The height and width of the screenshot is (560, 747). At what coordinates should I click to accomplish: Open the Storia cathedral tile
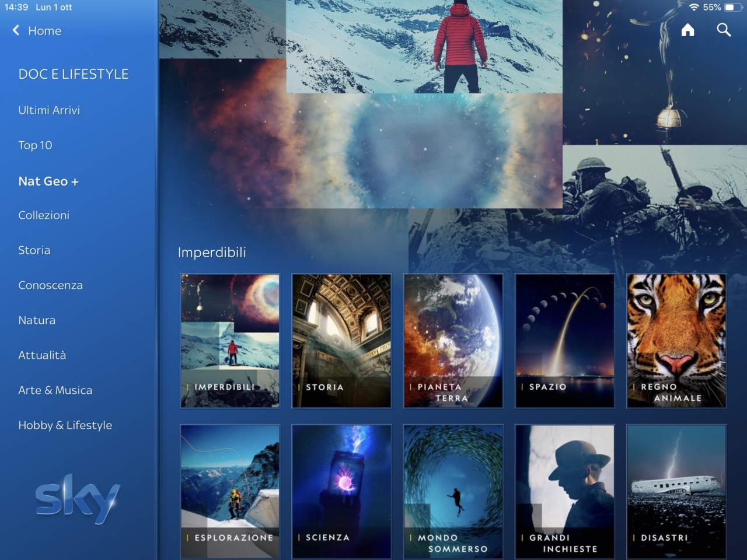(x=341, y=341)
